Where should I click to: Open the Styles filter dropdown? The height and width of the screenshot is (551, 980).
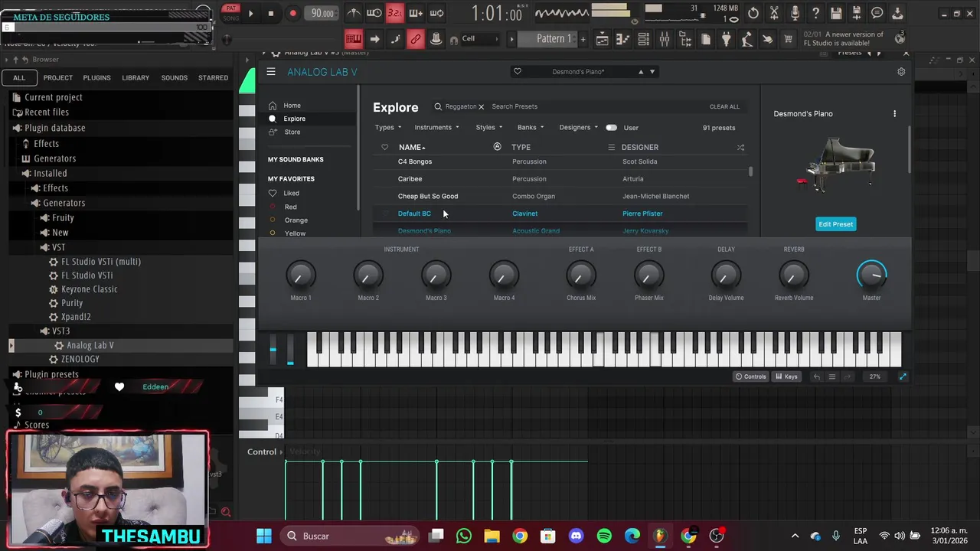[x=489, y=128]
